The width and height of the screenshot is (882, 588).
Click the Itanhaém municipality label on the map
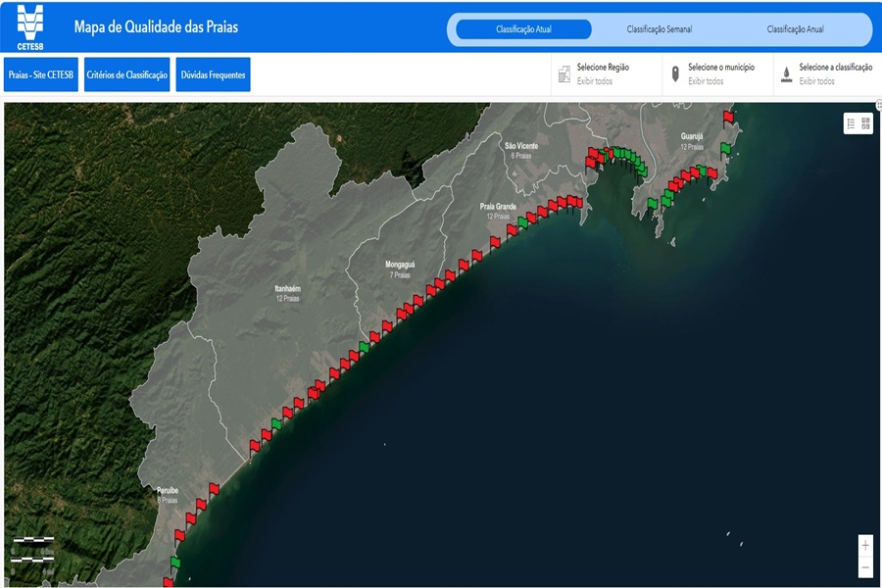click(x=287, y=289)
